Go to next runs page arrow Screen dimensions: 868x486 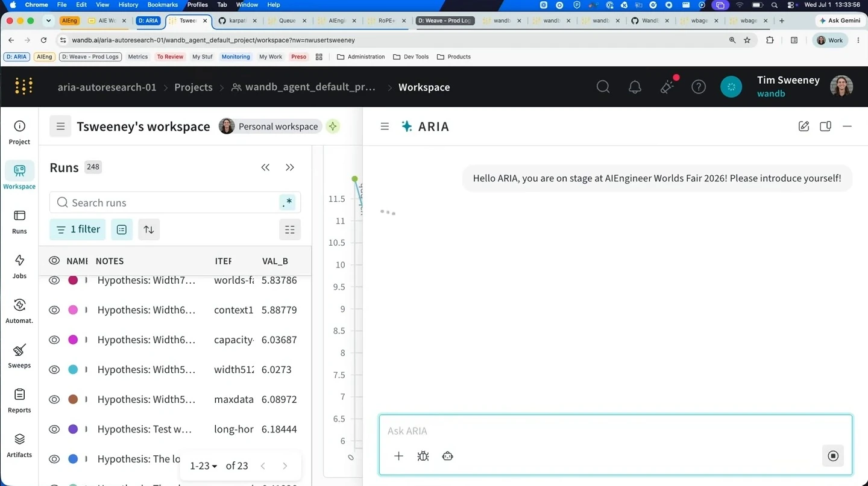(285, 466)
